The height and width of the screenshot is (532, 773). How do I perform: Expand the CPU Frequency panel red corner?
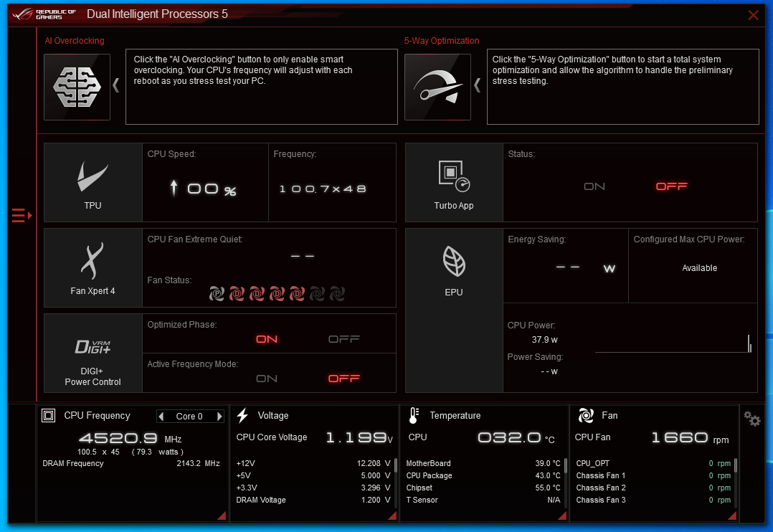click(222, 516)
